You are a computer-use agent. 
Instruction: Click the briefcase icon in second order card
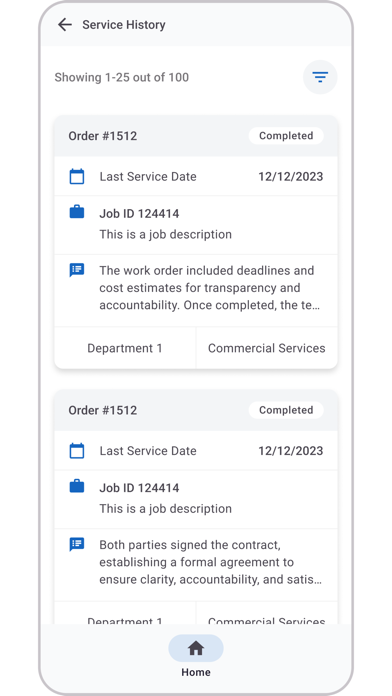[77, 486]
